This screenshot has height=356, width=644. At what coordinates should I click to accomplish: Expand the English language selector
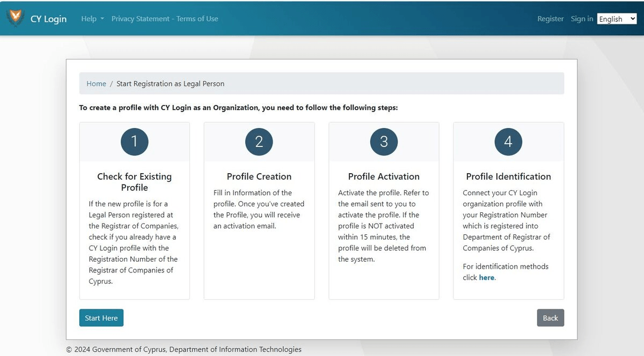(x=617, y=19)
